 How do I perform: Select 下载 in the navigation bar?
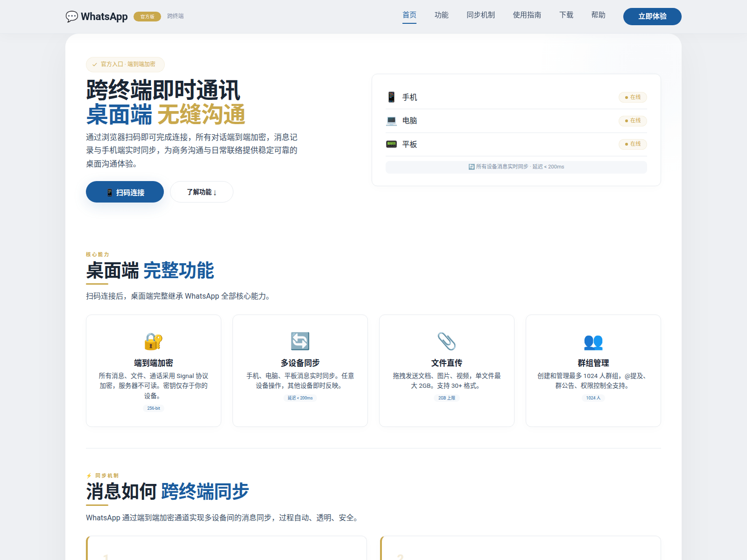tap(566, 15)
